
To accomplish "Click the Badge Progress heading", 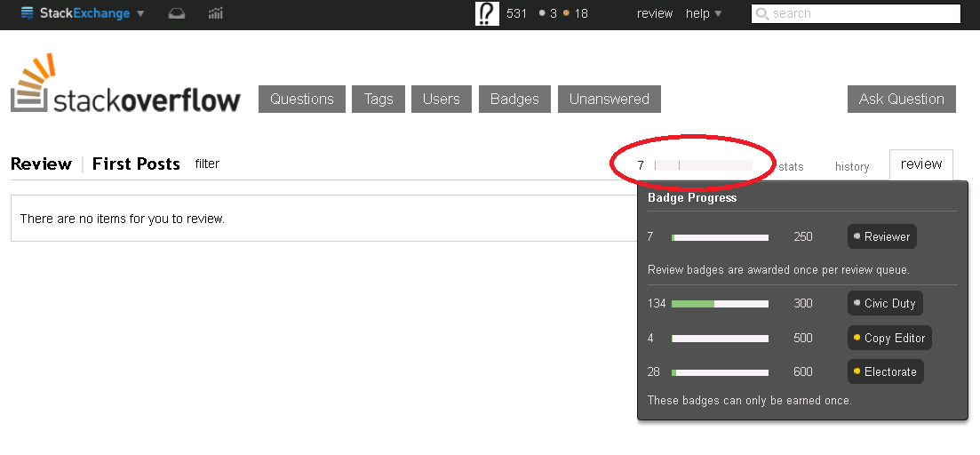I will tap(692, 197).
